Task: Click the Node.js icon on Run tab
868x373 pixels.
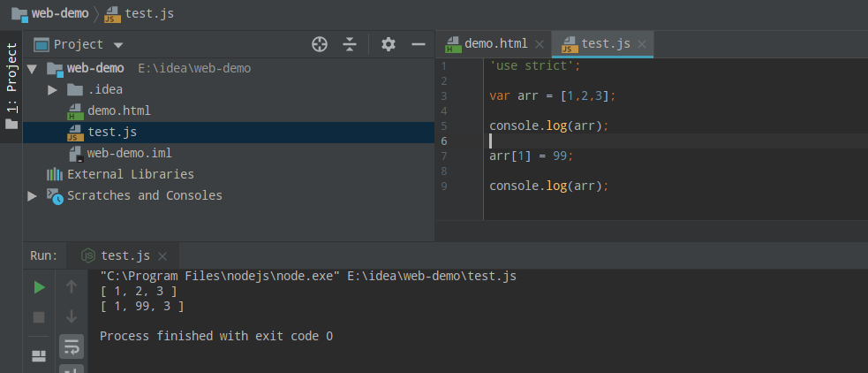Action: coord(88,255)
